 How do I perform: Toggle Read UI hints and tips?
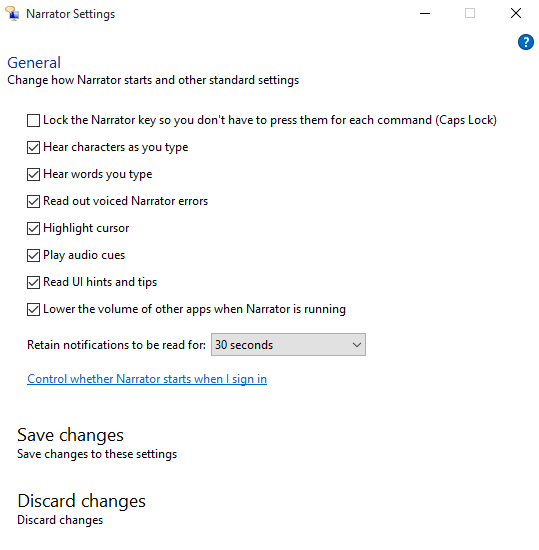(33, 282)
